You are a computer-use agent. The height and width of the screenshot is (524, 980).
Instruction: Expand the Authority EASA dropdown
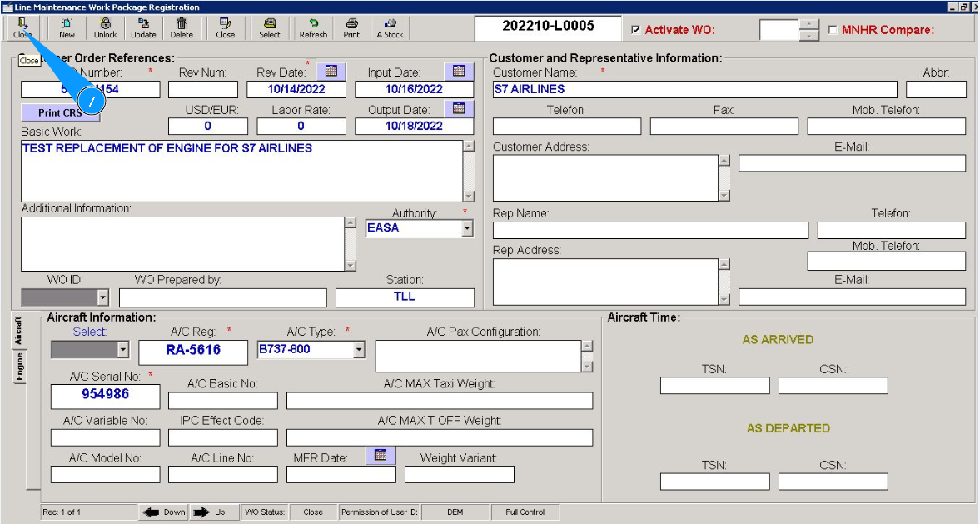point(467,228)
